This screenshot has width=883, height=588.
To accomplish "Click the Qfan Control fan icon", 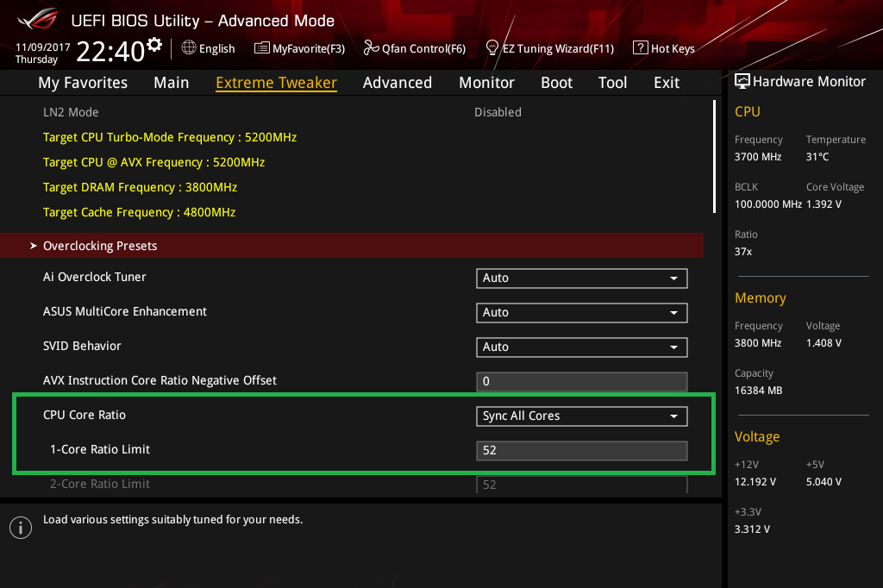I will pos(371,48).
